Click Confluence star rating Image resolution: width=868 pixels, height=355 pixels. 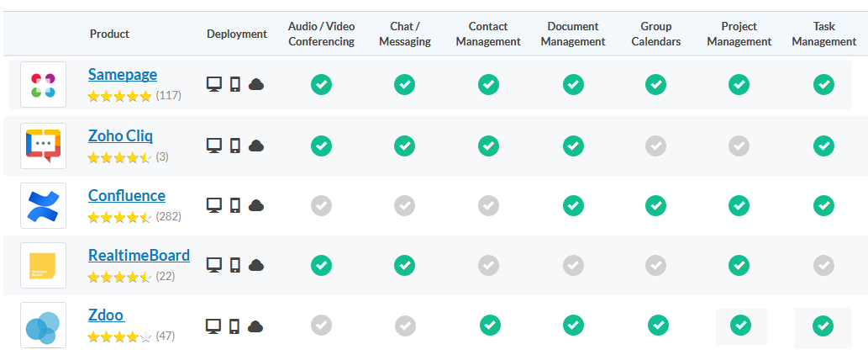(119, 217)
